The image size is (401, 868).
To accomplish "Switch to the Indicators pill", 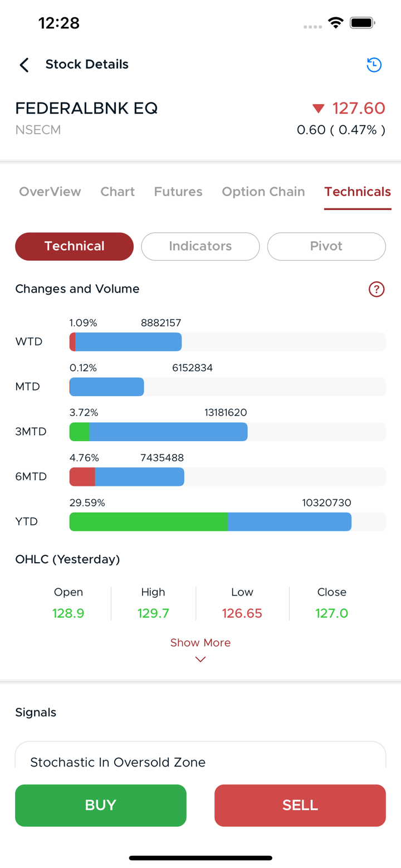I will click(200, 246).
